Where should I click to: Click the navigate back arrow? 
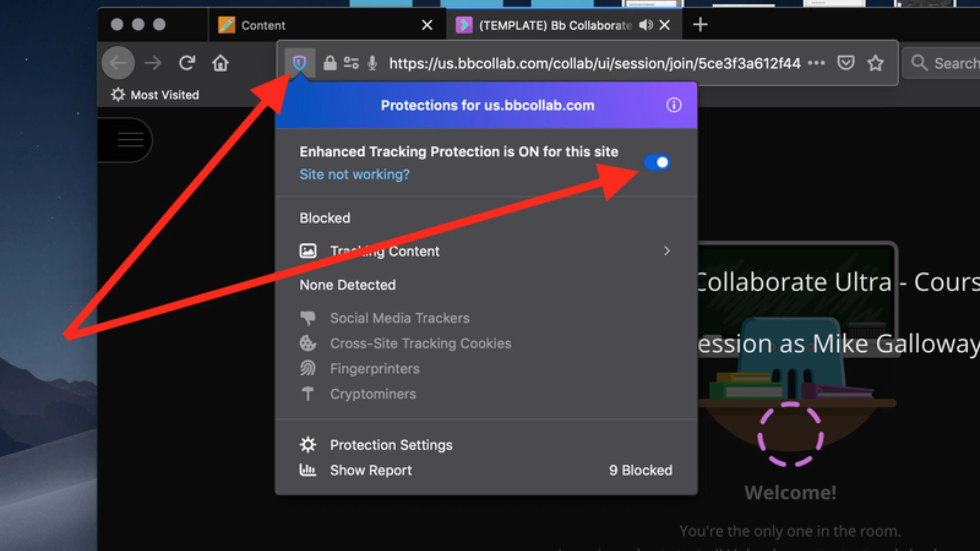[x=117, y=63]
